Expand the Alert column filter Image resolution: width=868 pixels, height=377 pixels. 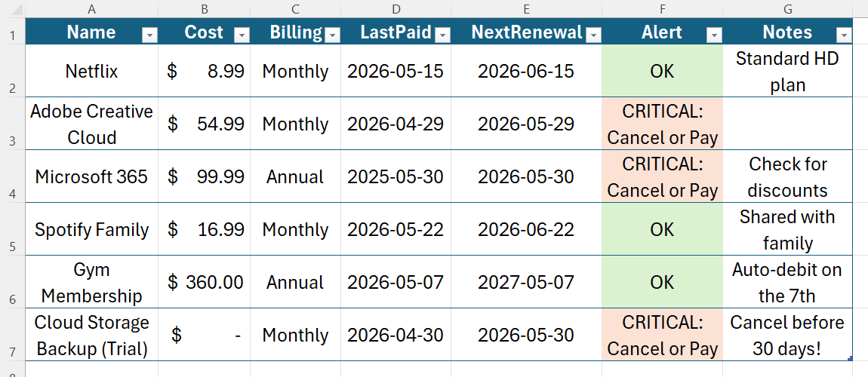click(715, 35)
